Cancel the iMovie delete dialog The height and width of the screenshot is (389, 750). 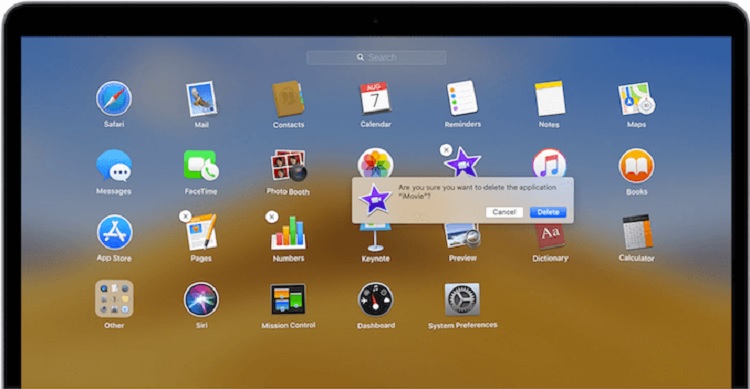coord(504,212)
